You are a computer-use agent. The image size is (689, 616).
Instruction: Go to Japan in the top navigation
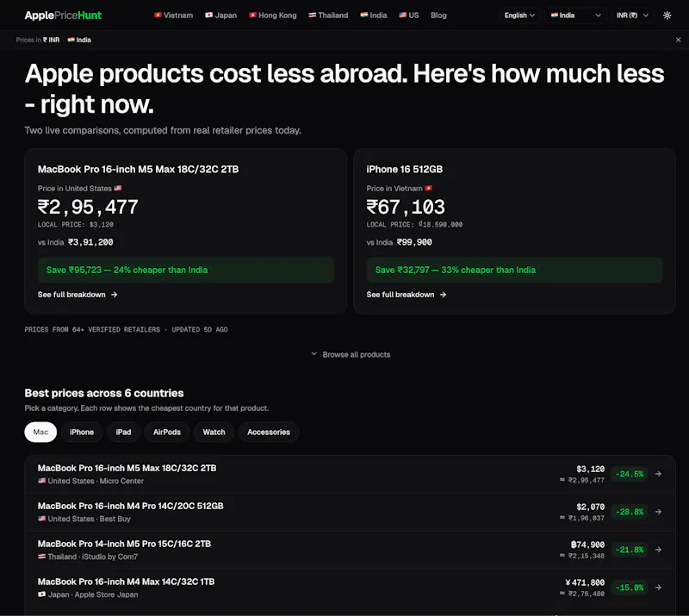[221, 16]
